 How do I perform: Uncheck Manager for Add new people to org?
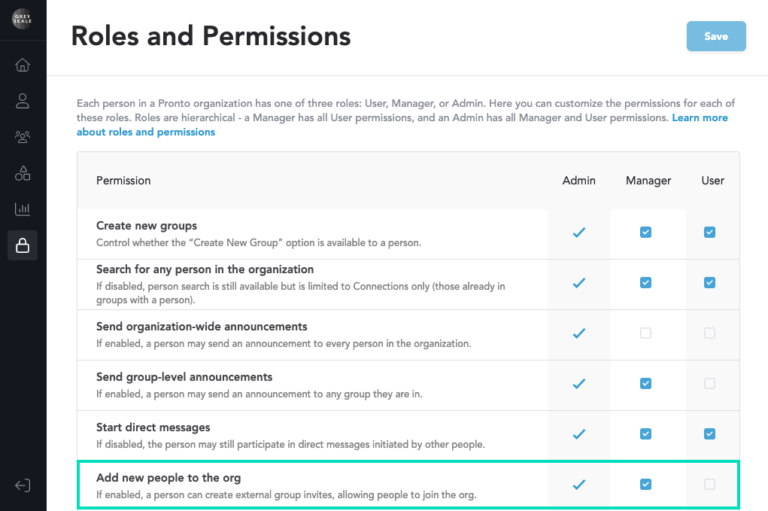pos(646,485)
